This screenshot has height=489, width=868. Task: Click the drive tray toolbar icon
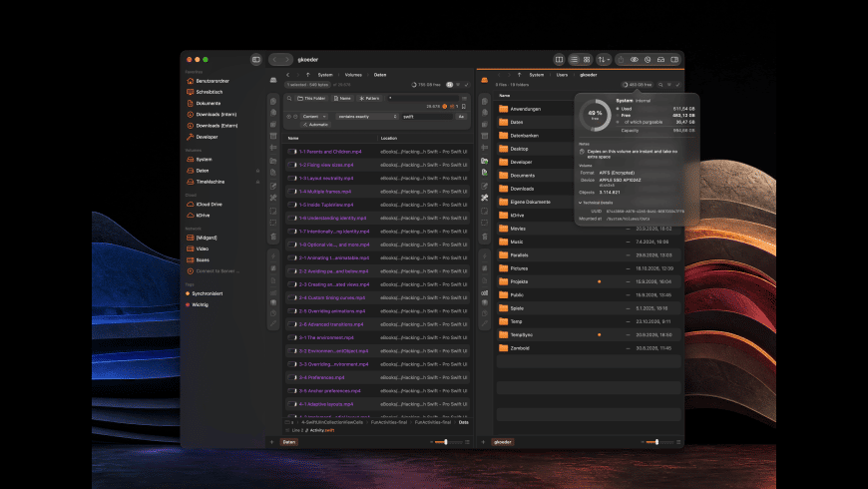(x=660, y=59)
